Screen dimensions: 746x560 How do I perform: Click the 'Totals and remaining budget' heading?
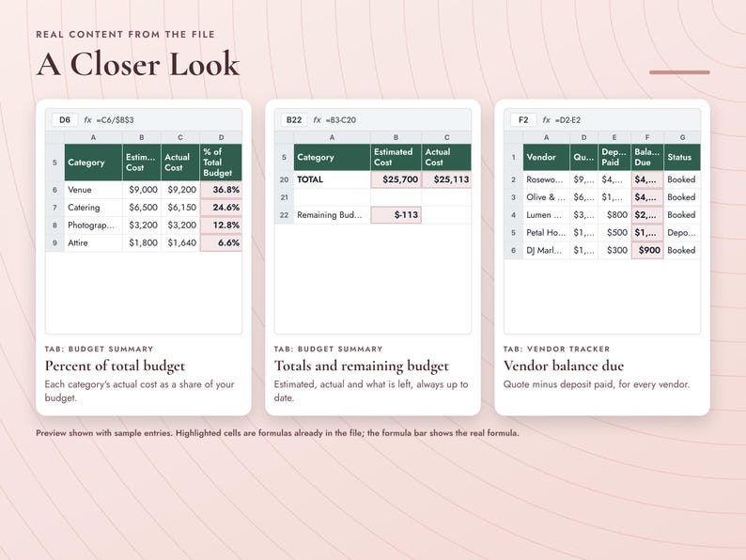[361, 366]
